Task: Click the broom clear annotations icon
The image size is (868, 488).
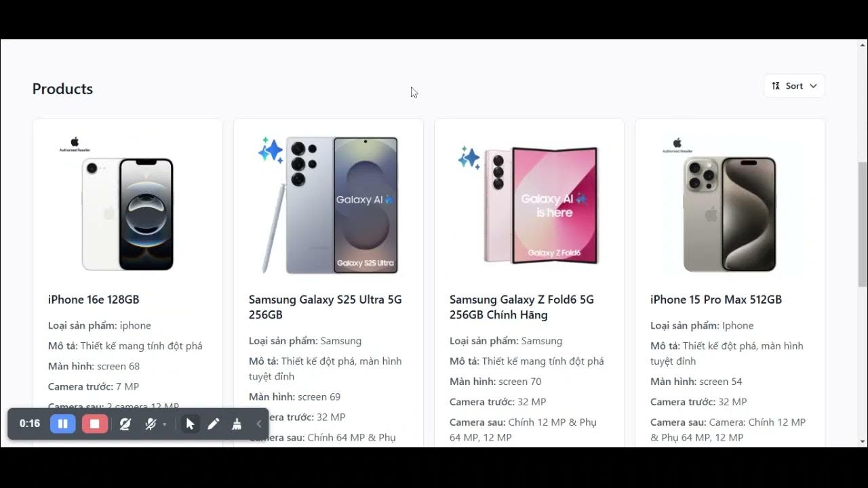Action: pyautogui.click(x=237, y=424)
